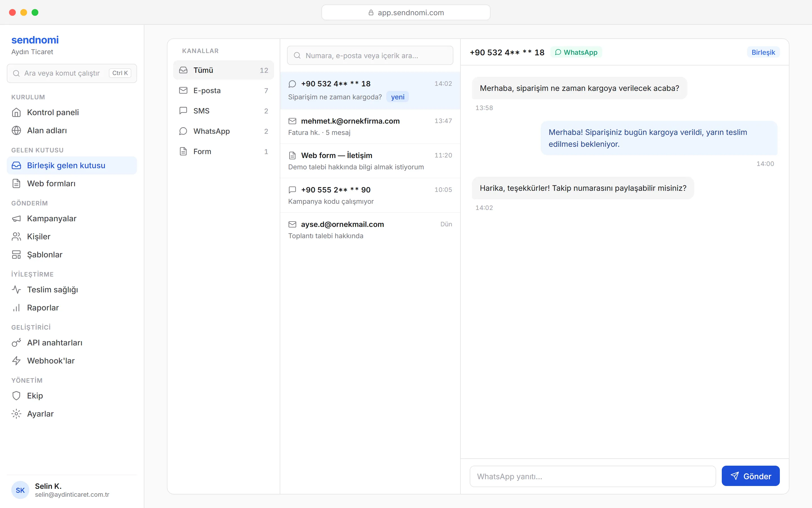Click the Form channel document icon
The height and width of the screenshot is (508, 812).
[183, 152]
